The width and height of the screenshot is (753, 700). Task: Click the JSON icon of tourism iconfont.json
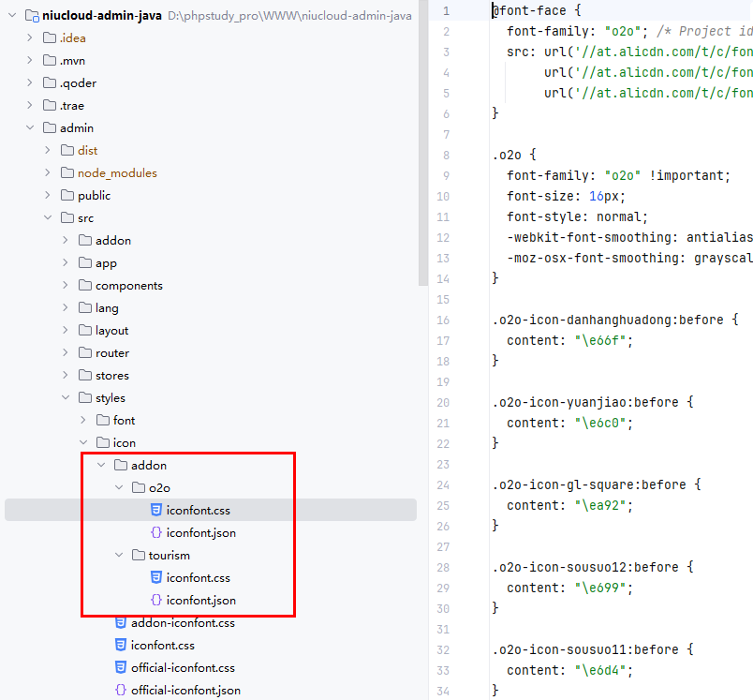[x=155, y=601]
